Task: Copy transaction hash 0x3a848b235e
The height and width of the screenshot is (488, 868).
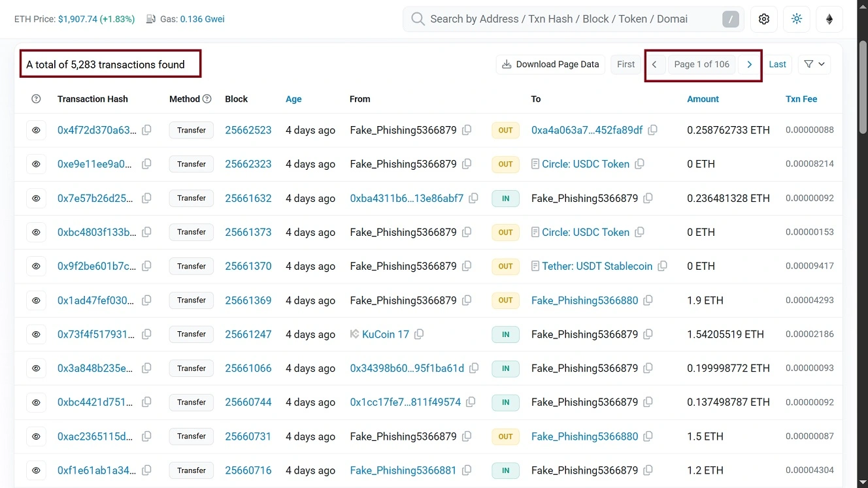Action: [146, 368]
